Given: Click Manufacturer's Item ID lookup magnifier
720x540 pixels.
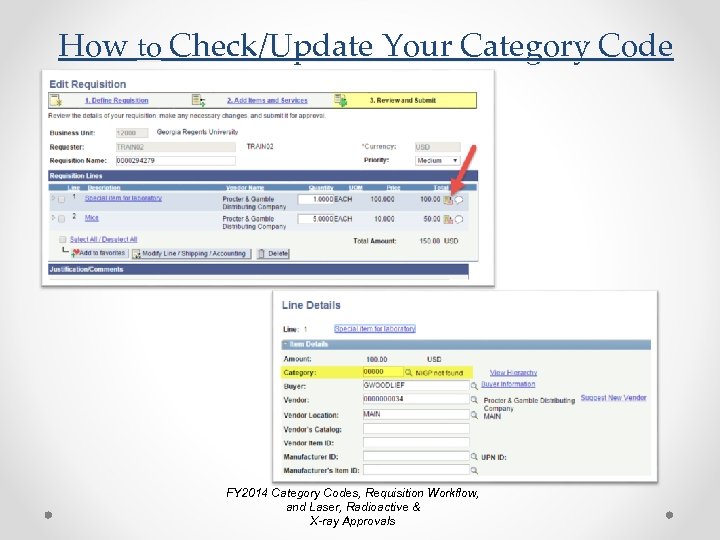Looking at the screenshot, I should coord(474,470).
